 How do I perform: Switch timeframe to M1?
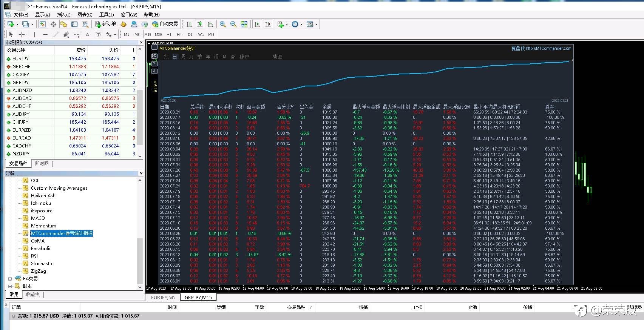(x=127, y=34)
